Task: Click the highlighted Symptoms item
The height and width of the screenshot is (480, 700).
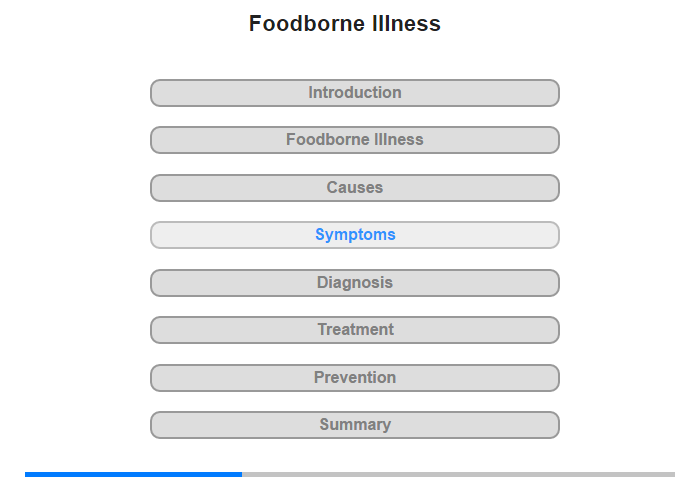Action: [354, 235]
